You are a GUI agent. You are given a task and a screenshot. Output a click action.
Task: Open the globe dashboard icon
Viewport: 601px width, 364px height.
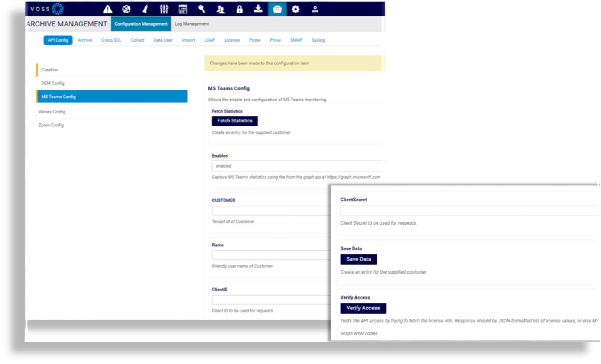coord(126,9)
